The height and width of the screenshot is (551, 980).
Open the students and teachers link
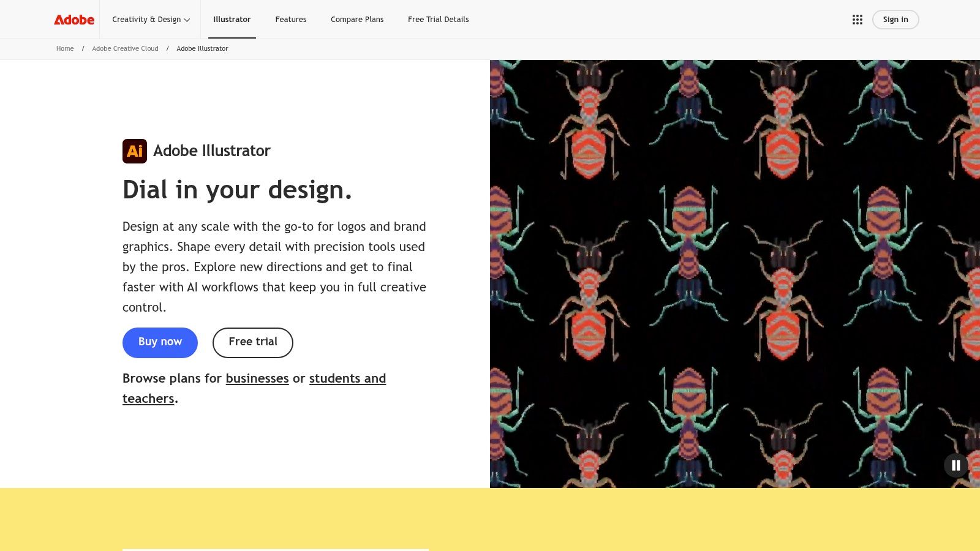click(x=347, y=378)
